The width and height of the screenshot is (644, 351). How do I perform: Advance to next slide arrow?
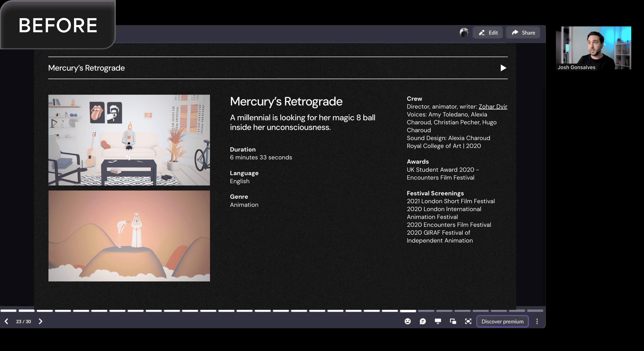41,321
